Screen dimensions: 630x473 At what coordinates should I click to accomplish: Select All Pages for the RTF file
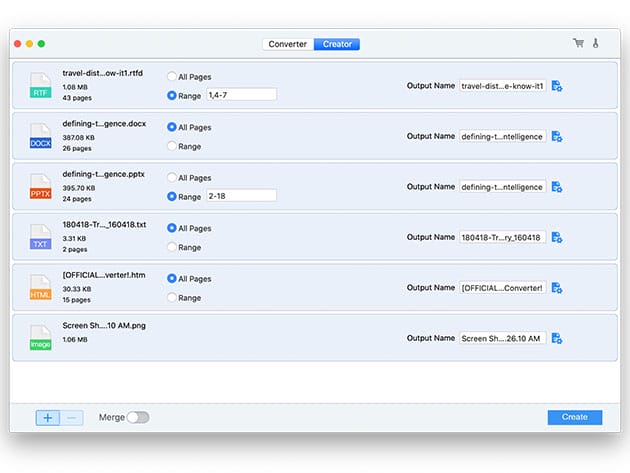pyautogui.click(x=171, y=76)
